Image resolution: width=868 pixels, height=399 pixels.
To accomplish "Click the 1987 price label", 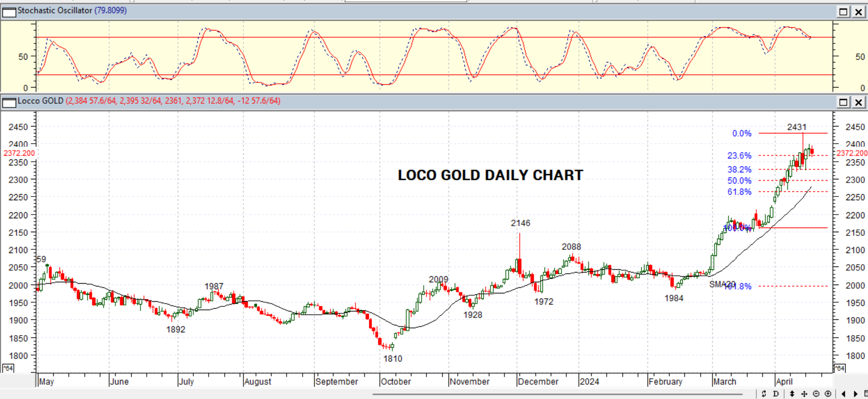I will 213,286.
